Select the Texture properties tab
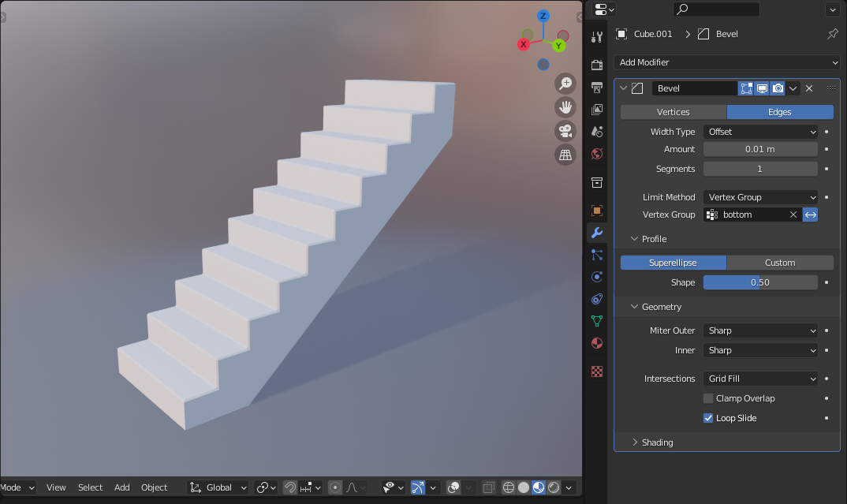Viewport: 847px width, 504px height. point(597,371)
